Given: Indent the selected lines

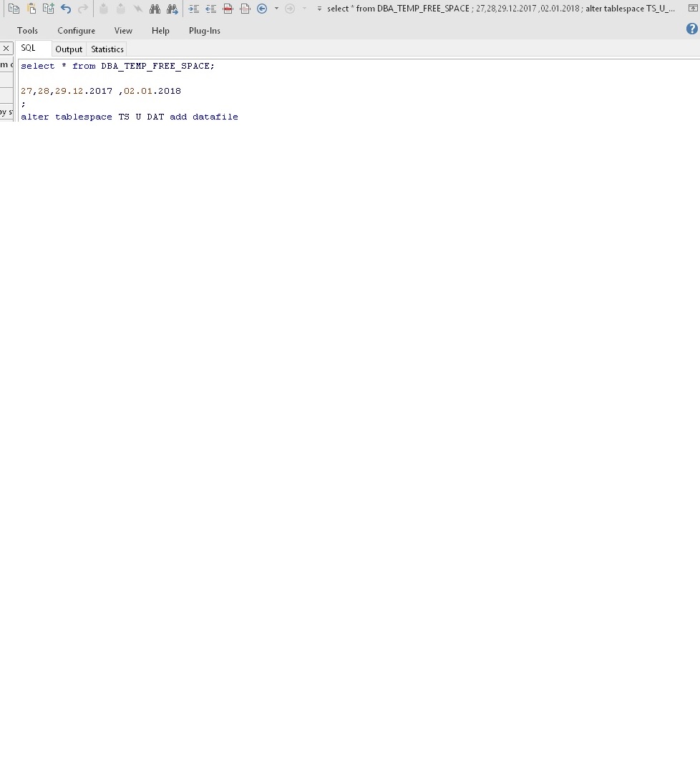Looking at the screenshot, I should 193,9.
